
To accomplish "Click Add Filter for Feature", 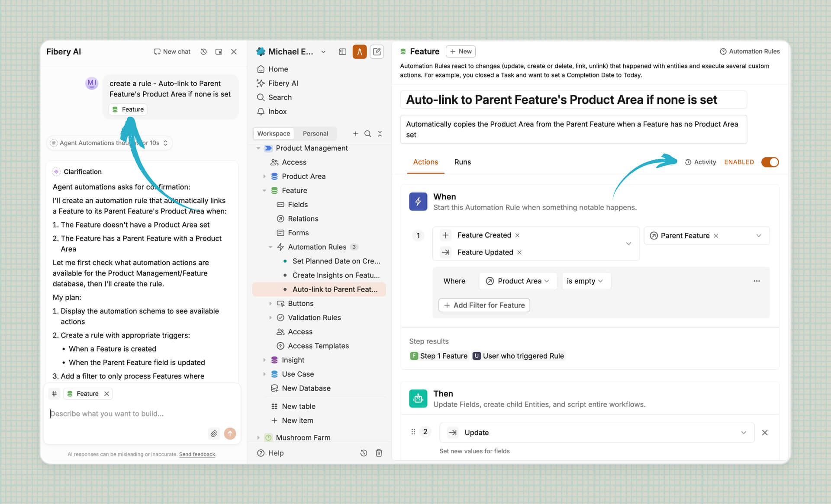I will click(484, 305).
